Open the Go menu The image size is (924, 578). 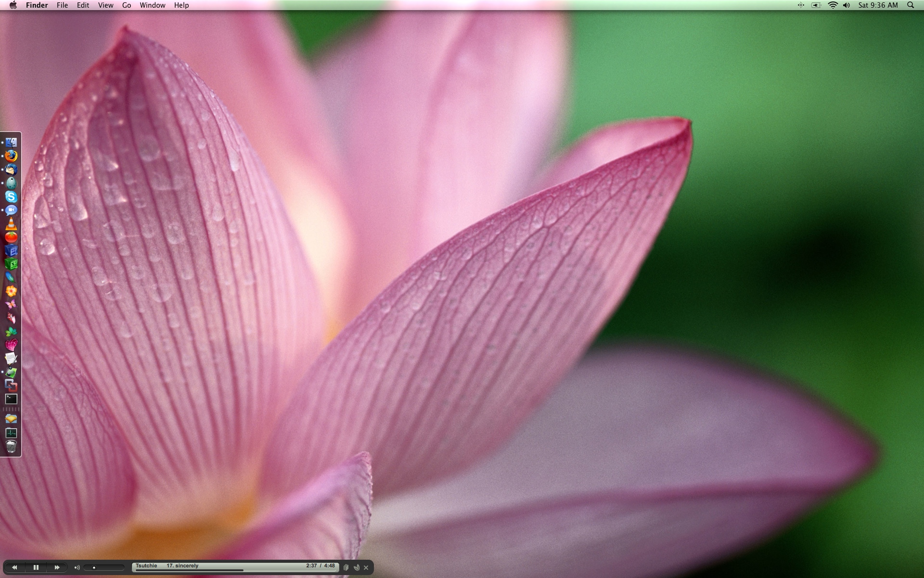tap(127, 5)
